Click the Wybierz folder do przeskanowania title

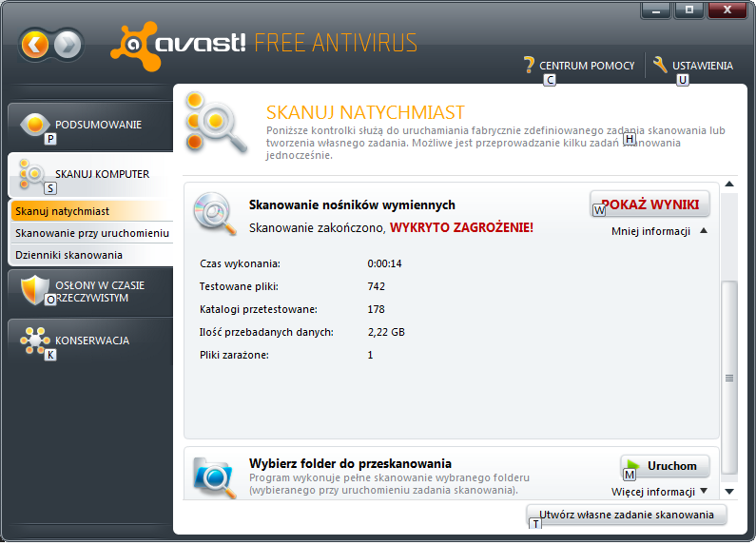tap(350, 463)
